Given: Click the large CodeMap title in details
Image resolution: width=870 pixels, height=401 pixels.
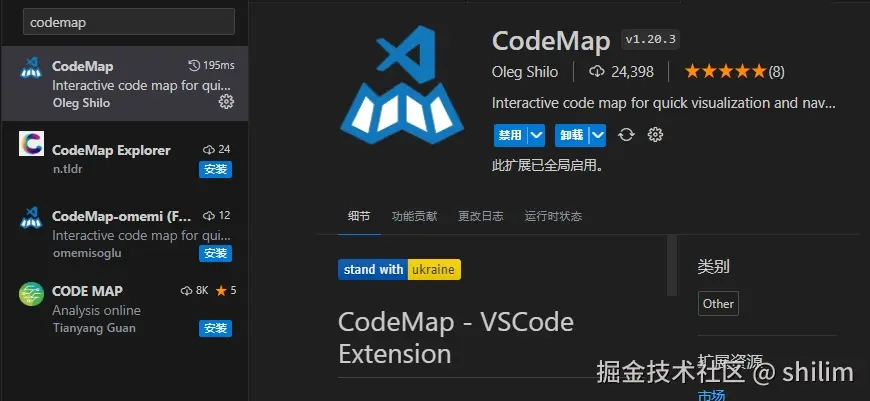Looking at the screenshot, I should click(x=551, y=40).
